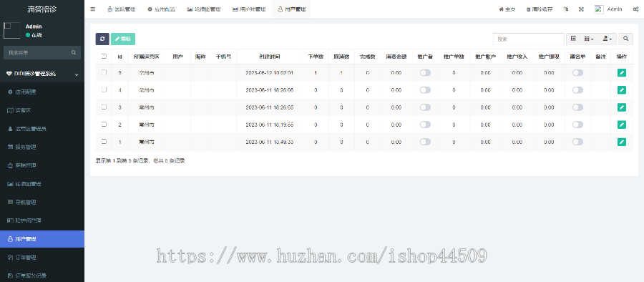Click the sidebar menu search magnifier icon

pyautogui.click(x=74, y=53)
